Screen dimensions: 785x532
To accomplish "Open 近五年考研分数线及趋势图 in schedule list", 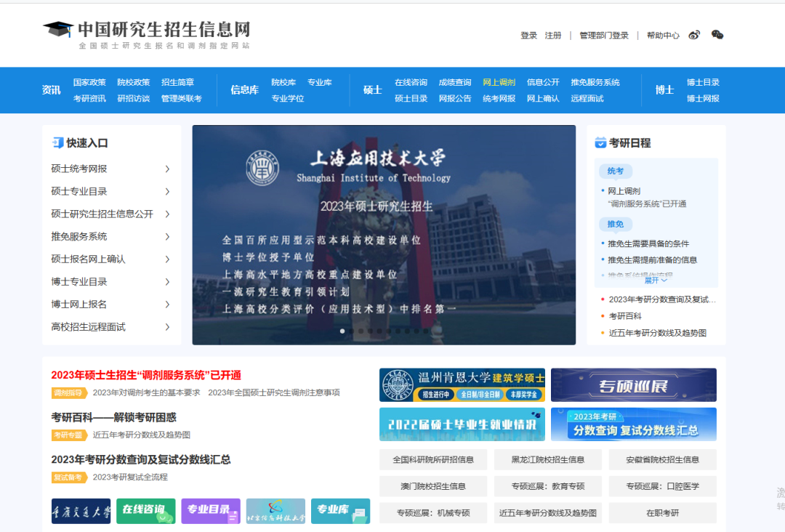I will click(x=657, y=333).
